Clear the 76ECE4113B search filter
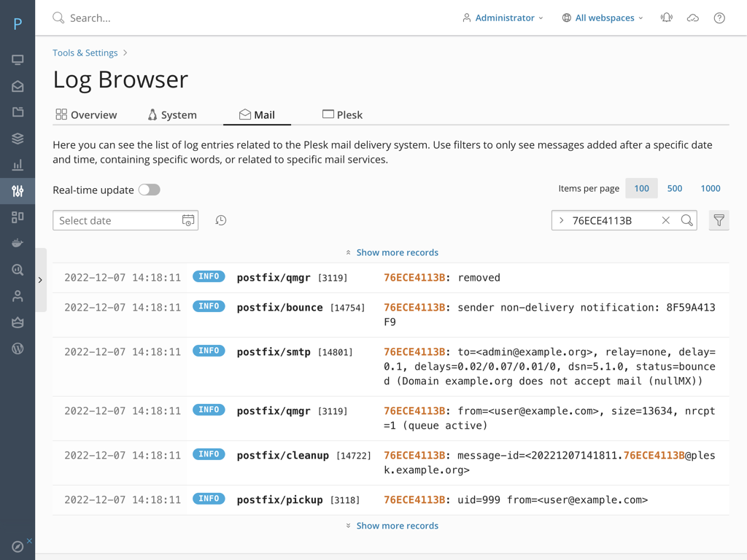 (x=666, y=220)
